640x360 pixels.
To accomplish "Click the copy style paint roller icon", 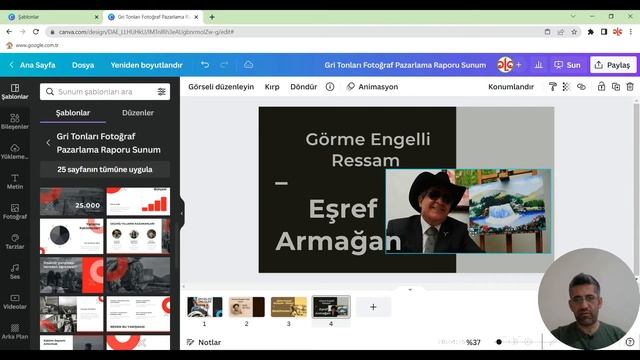I will click(x=553, y=87).
